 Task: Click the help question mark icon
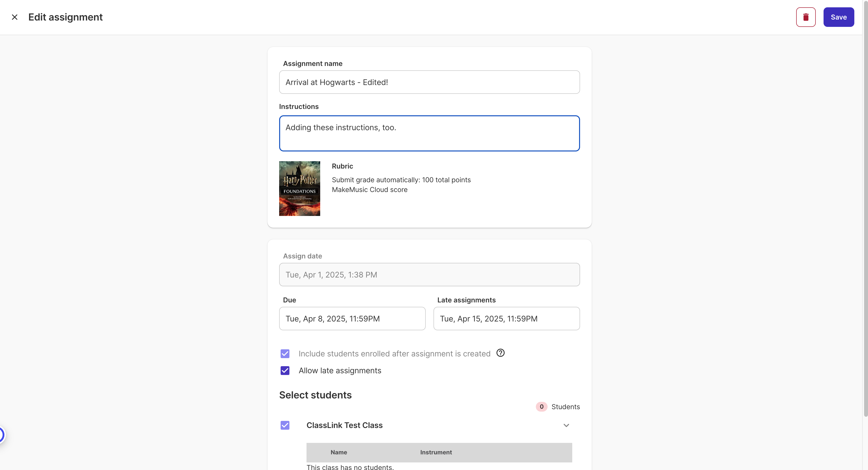pyautogui.click(x=500, y=353)
